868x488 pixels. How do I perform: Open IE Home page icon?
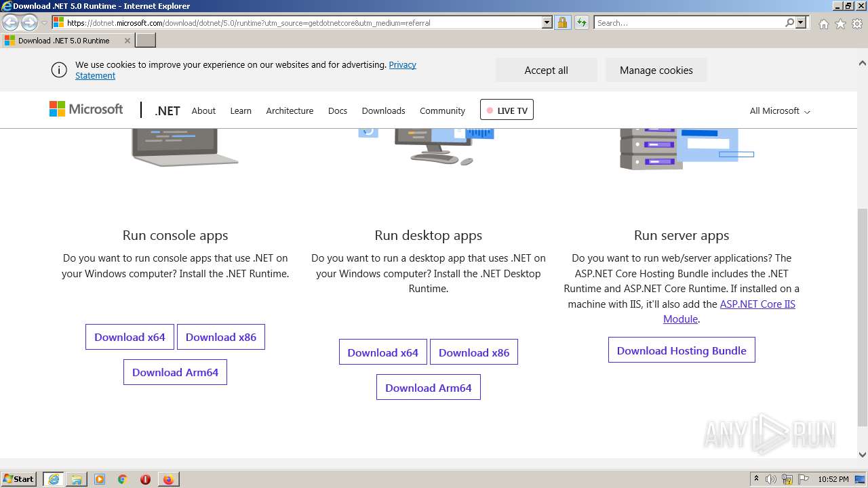coord(823,24)
